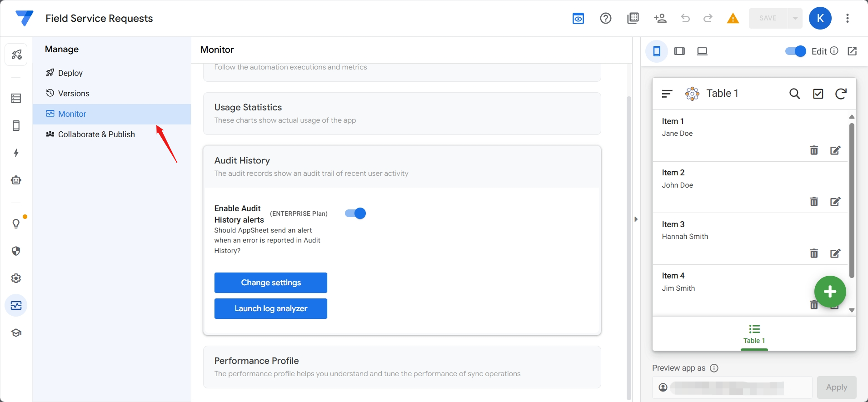This screenshot has height=402, width=868.
Task: Select the Table 1 bottom navigation tab
Action: (x=754, y=334)
